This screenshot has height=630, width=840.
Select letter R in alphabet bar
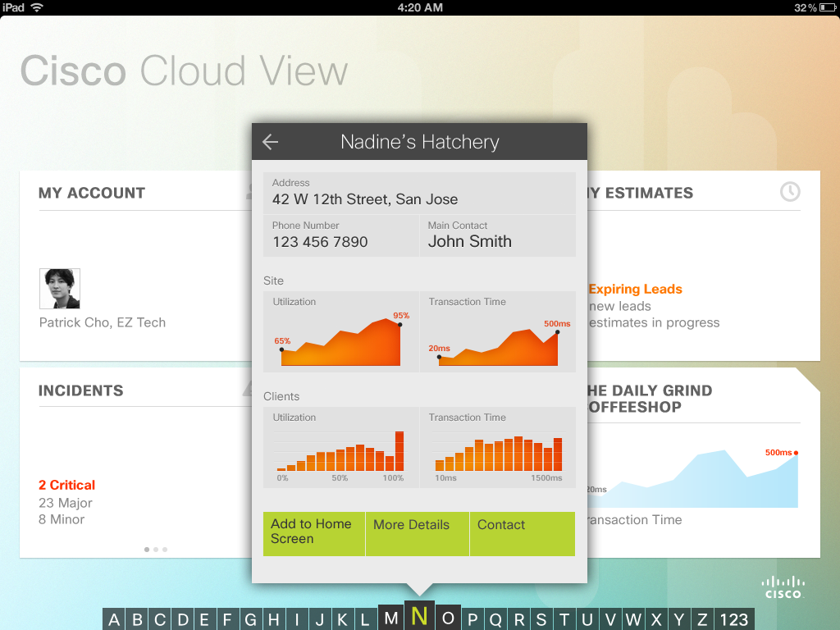[518, 620]
